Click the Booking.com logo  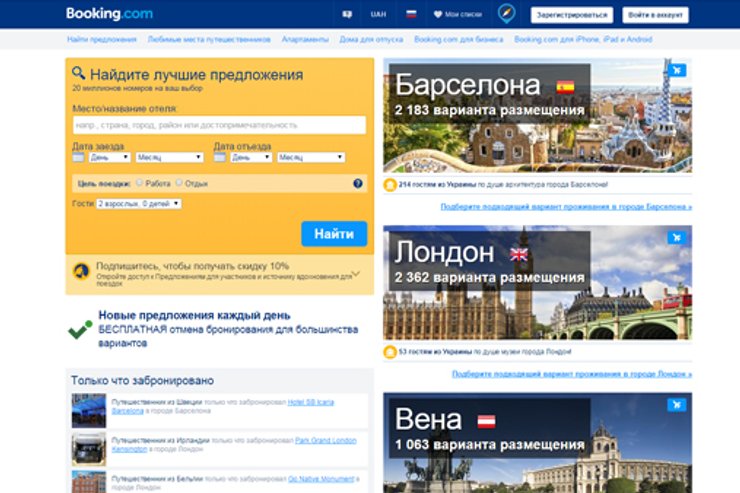tap(109, 14)
